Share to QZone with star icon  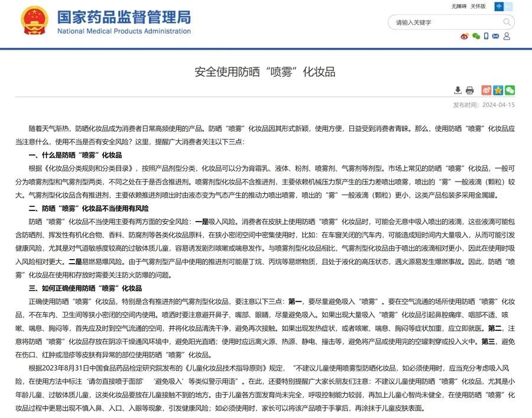(x=498, y=90)
